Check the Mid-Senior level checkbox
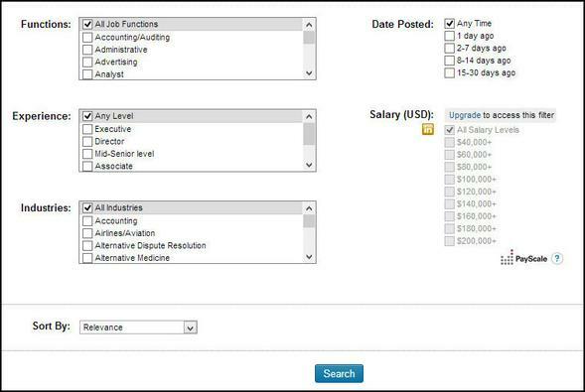Screen dimensions: 585x392 (x=87, y=154)
